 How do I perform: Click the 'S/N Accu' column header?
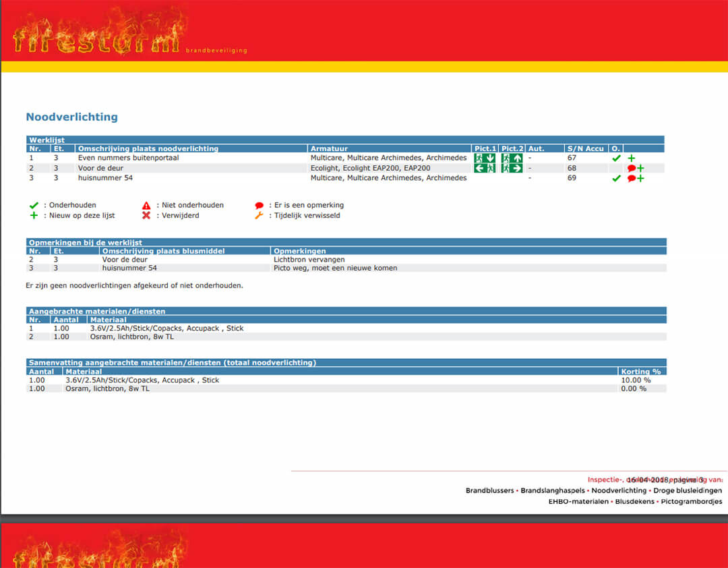585,148
